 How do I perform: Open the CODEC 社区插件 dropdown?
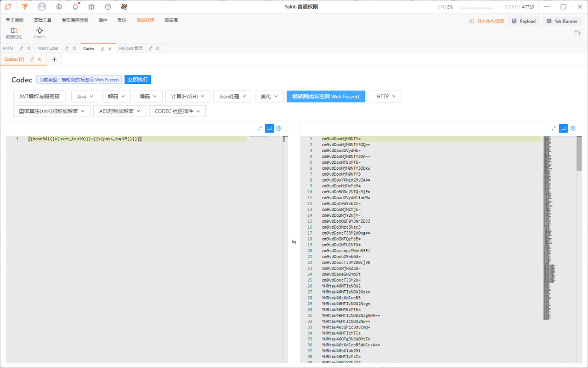(177, 111)
